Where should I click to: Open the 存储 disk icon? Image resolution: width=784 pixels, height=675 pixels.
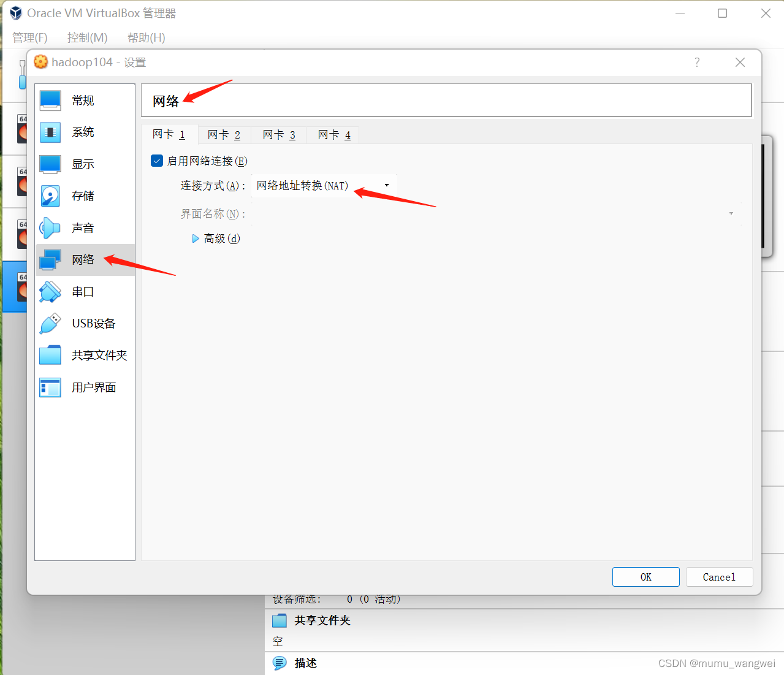[50, 196]
